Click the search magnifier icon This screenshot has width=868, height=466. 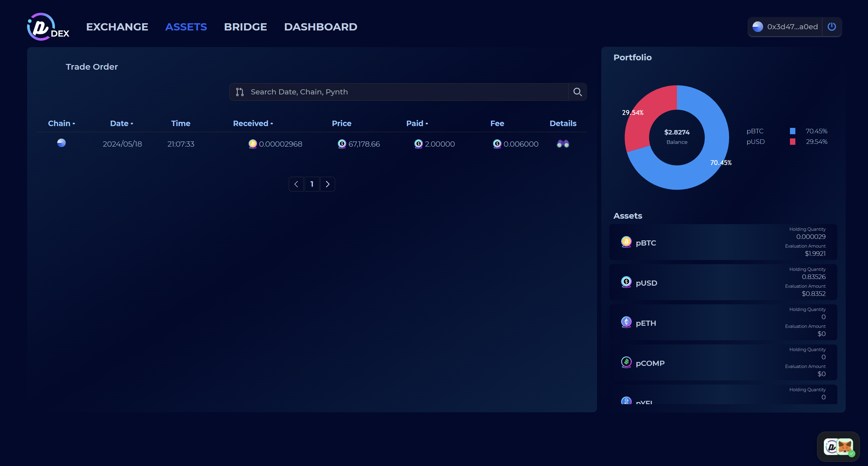pyautogui.click(x=577, y=92)
